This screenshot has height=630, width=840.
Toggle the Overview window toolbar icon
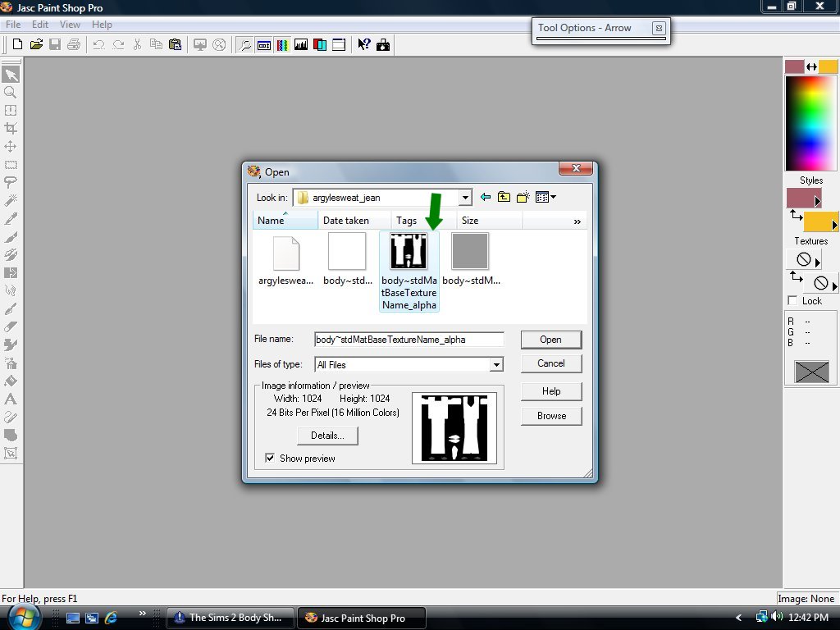pyautogui.click(x=339, y=45)
